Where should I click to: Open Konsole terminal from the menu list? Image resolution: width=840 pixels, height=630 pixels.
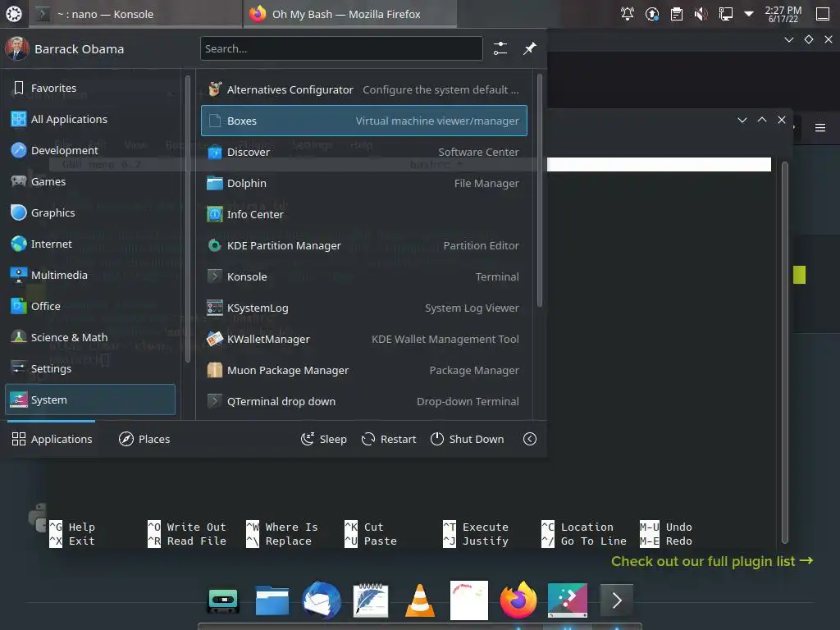click(x=363, y=276)
